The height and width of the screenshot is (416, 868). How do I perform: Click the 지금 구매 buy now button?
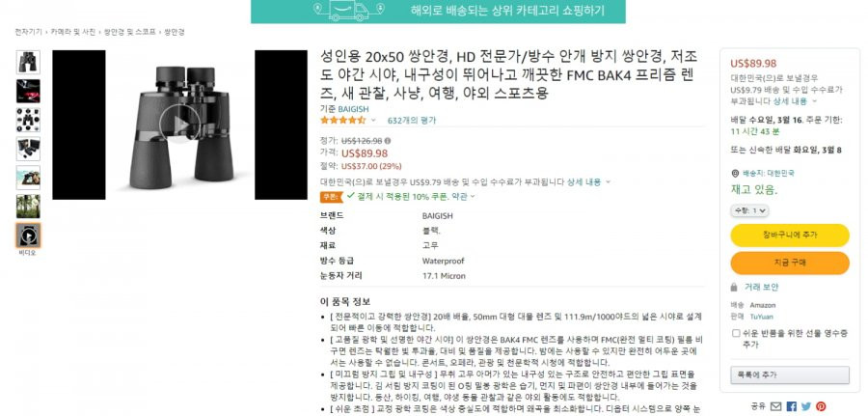790,263
